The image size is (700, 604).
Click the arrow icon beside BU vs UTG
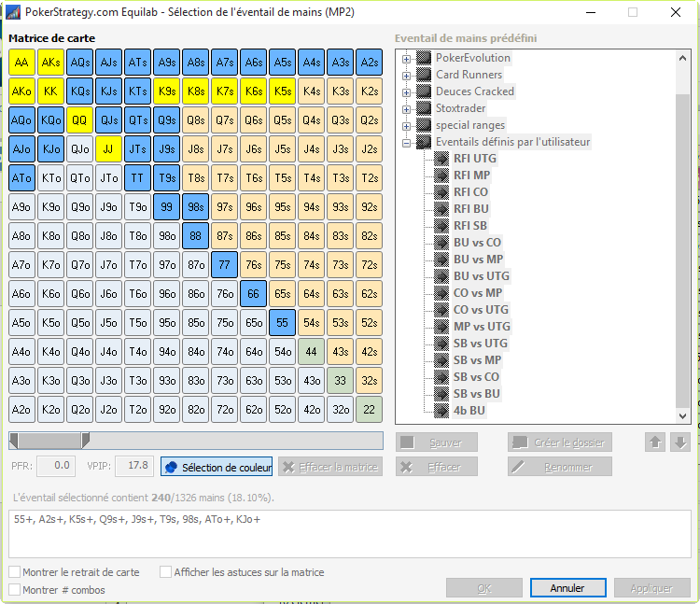click(x=441, y=276)
